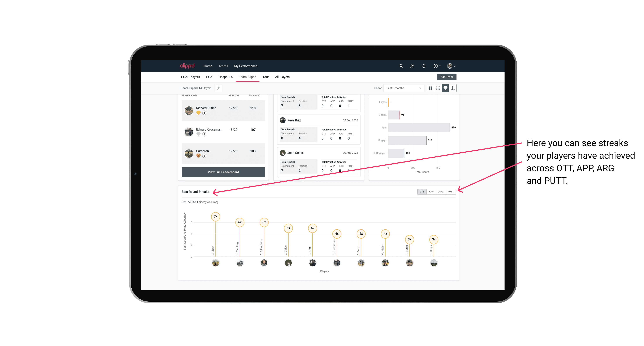The height and width of the screenshot is (346, 644).
Task: Select the PUTT streak filter icon
Action: 451,191
